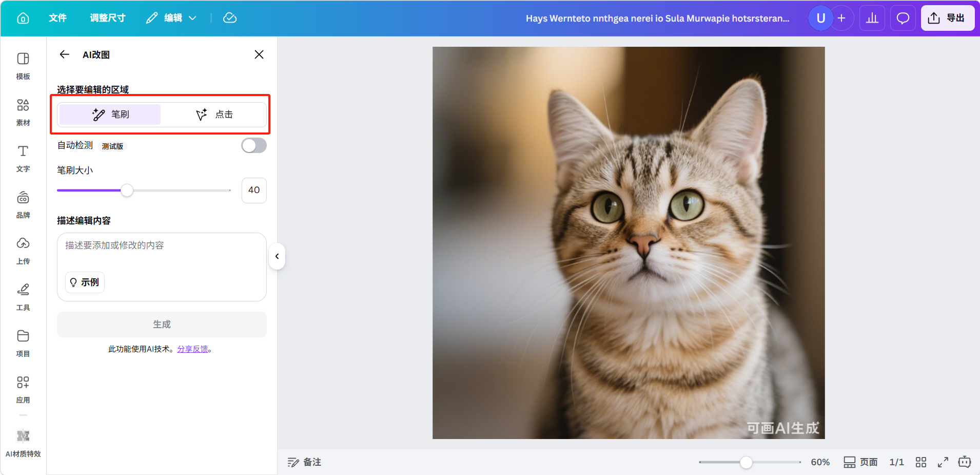The height and width of the screenshot is (475, 980).
Task: Open the analytics bar chart icon
Action: (x=872, y=18)
